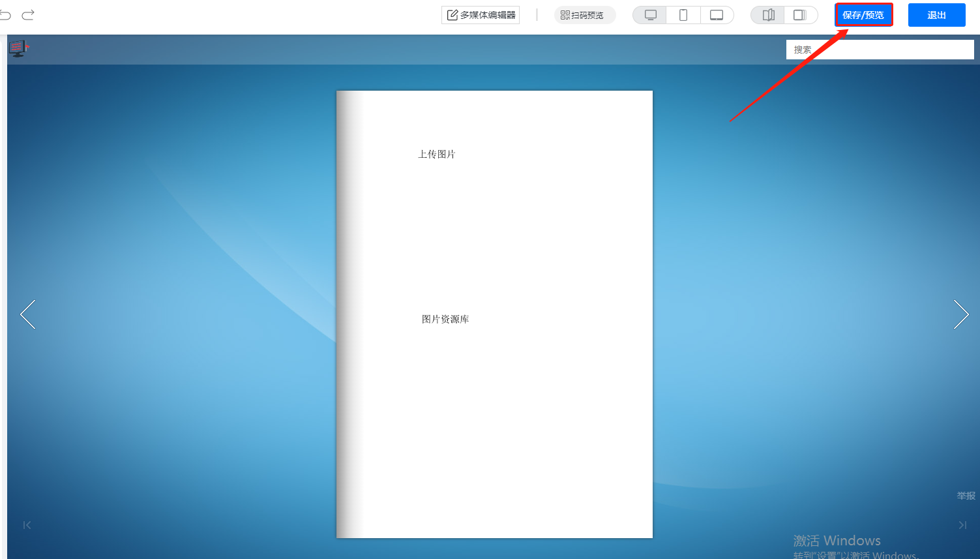Select double-page book view

(x=768, y=15)
